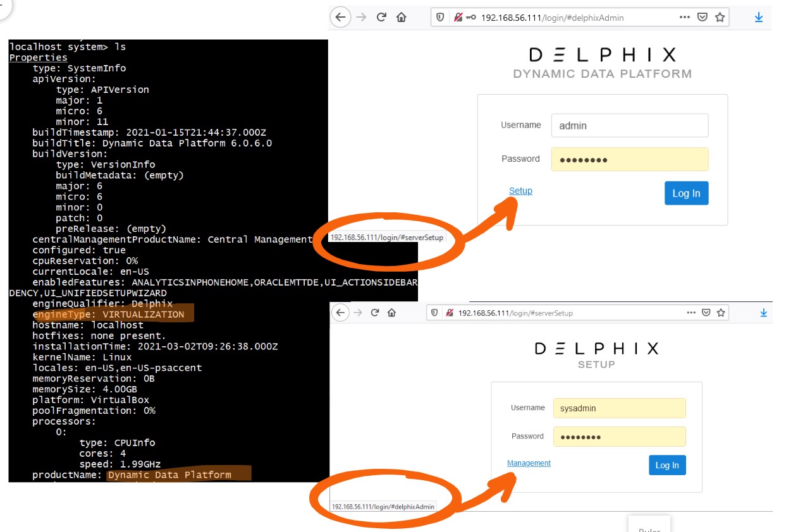Screen dimensions: 786x532
Task: Click 'DYNAMIC DATA PLATFORM' subtitle text
Action: pyautogui.click(x=602, y=74)
